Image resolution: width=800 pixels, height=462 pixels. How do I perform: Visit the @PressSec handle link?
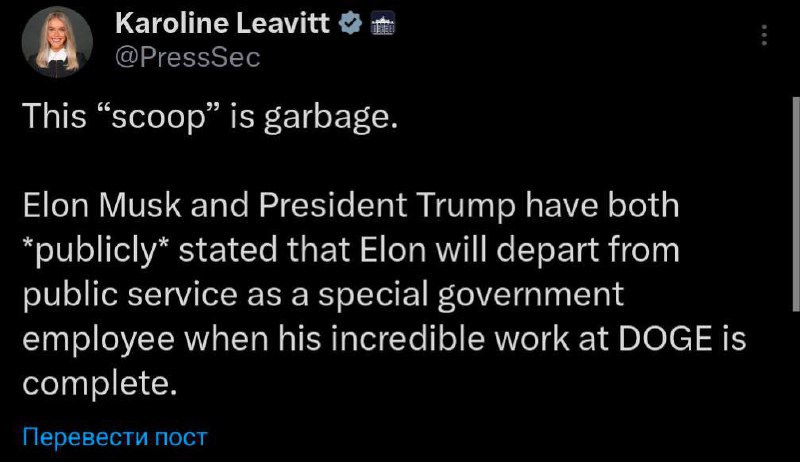point(188,58)
